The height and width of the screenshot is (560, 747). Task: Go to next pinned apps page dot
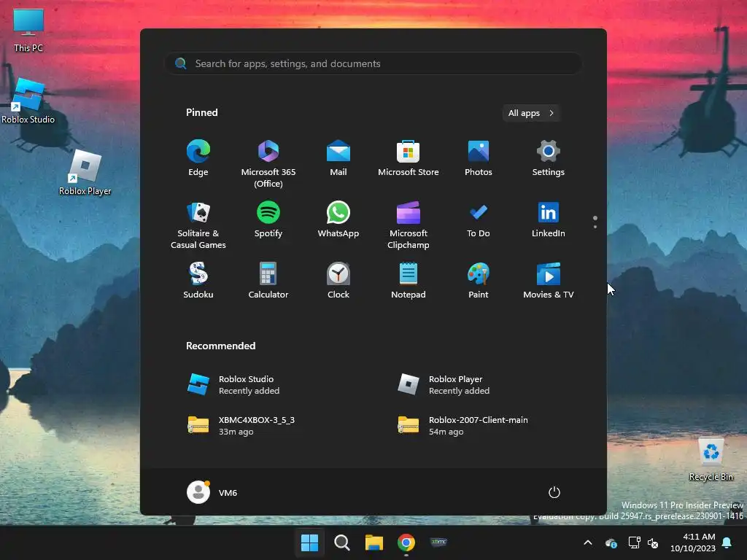[x=595, y=227]
